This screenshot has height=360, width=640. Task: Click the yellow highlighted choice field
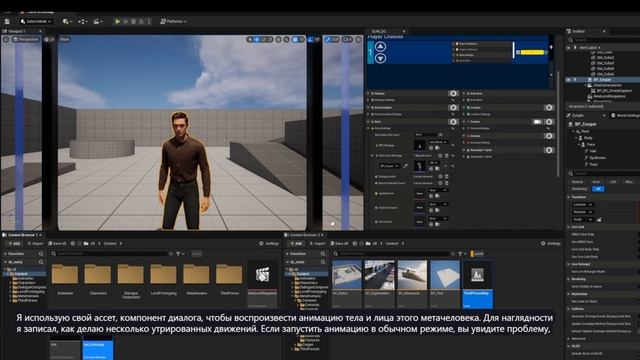click(x=532, y=52)
